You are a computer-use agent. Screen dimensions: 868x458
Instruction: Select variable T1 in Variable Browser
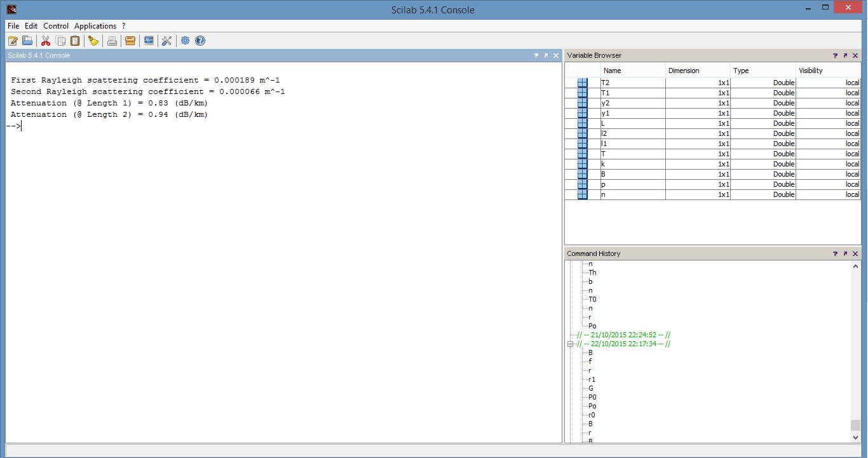[712, 93]
